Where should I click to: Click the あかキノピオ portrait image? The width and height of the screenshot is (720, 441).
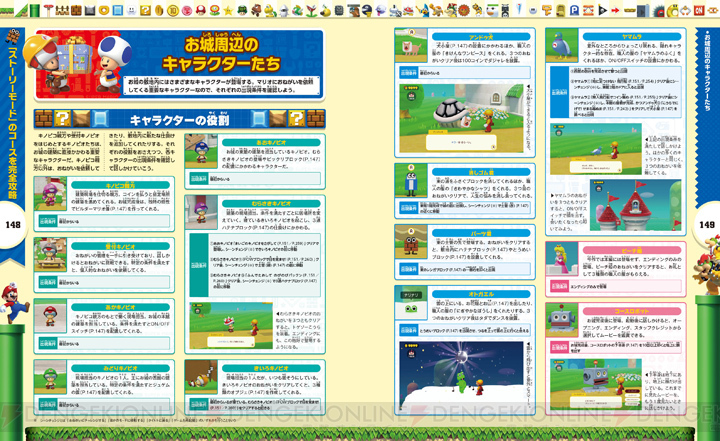coord(50,316)
